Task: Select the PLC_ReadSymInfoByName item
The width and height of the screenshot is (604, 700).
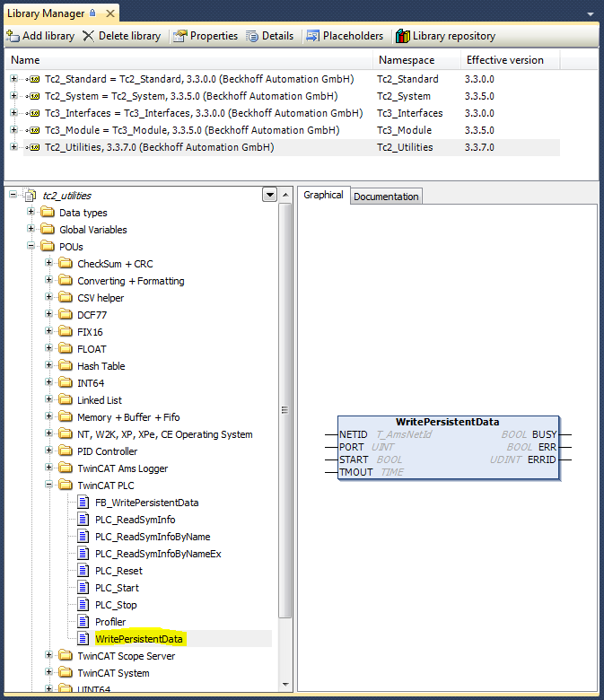Action: point(153,537)
